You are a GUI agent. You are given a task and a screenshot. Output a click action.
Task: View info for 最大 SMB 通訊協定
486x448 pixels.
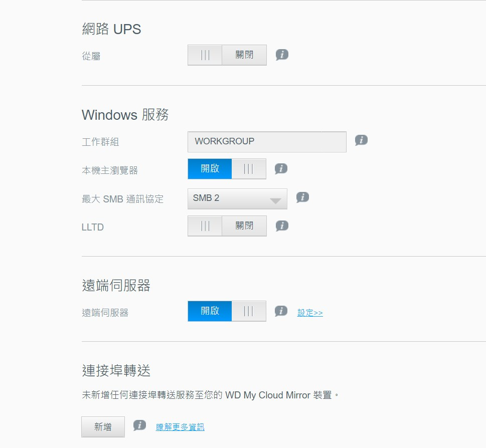[x=302, y=197]
